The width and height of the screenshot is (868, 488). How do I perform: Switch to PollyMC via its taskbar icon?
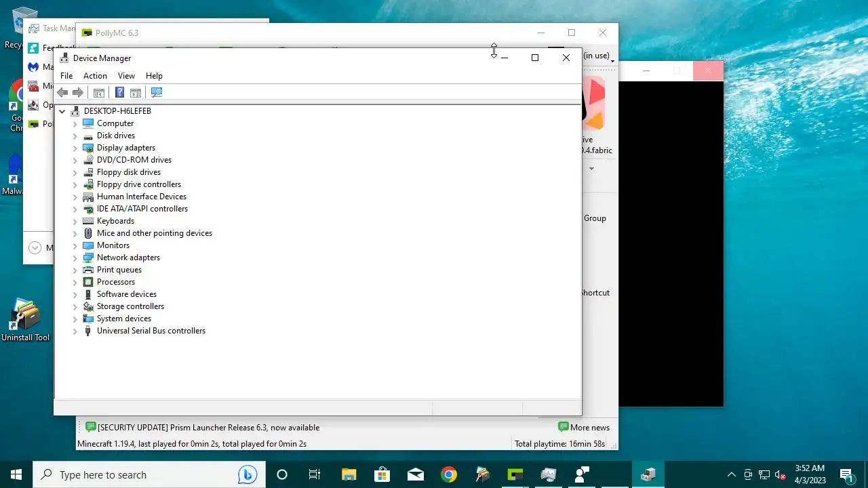point(515,474)
